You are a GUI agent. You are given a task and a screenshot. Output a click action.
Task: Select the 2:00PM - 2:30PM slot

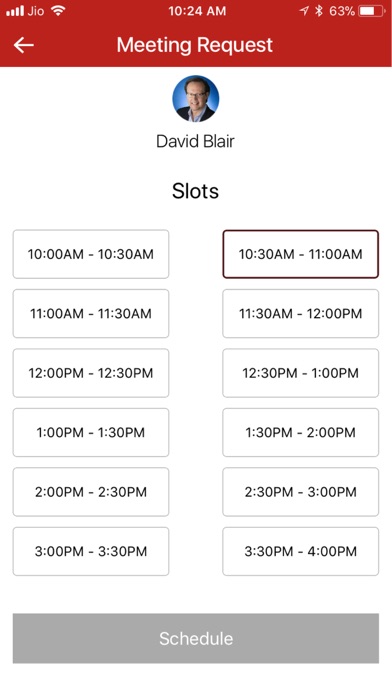[91, 492]
